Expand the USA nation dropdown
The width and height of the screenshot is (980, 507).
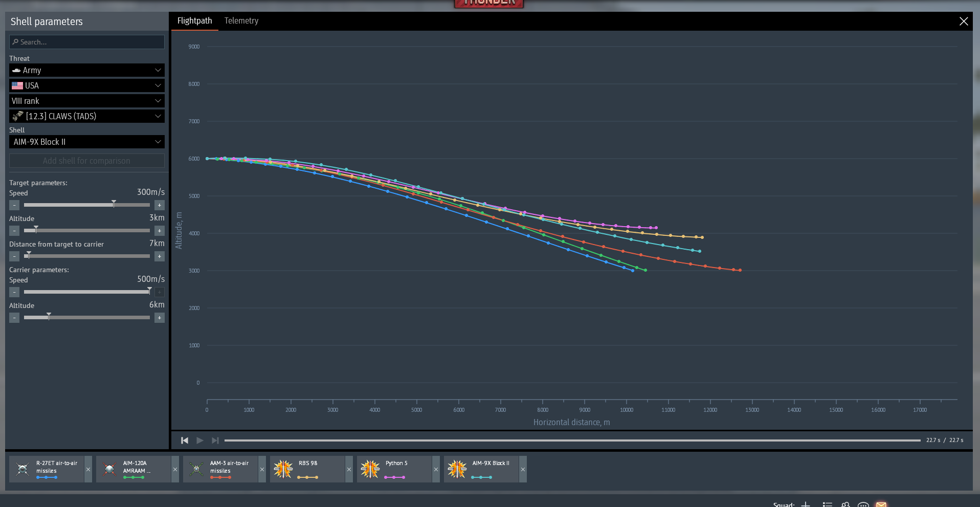87,85
